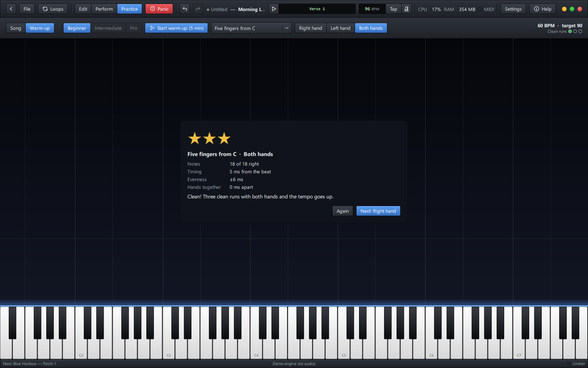The image size is (588, 368).
Task: Click the Verse 1 section display
Action: [x=317, y=9]
